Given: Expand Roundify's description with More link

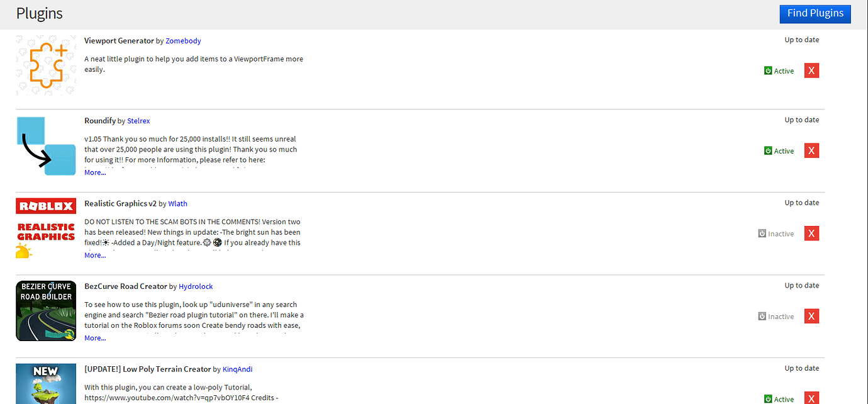Looking at the screenshot, I should click(x=94, y=172).
